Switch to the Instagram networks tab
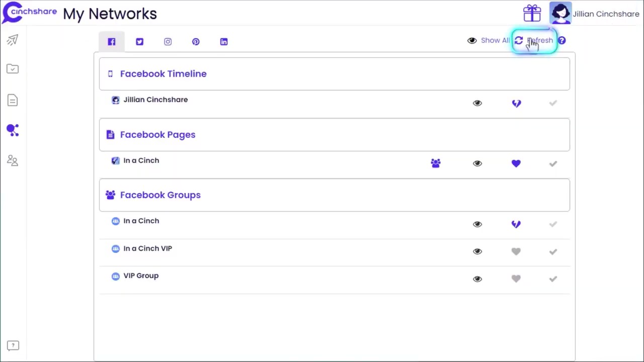Image resolution: width=644 pixels, height=362 pixels. (x=168, y=42)
